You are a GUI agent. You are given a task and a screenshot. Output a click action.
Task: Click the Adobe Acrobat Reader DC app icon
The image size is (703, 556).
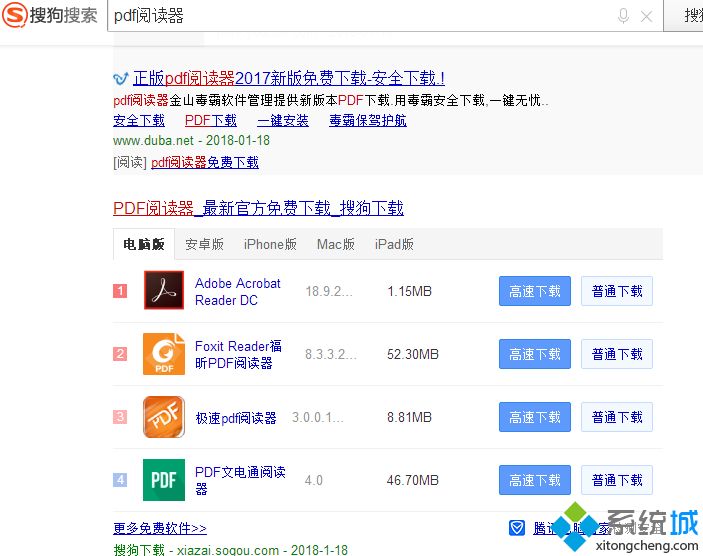164,290
